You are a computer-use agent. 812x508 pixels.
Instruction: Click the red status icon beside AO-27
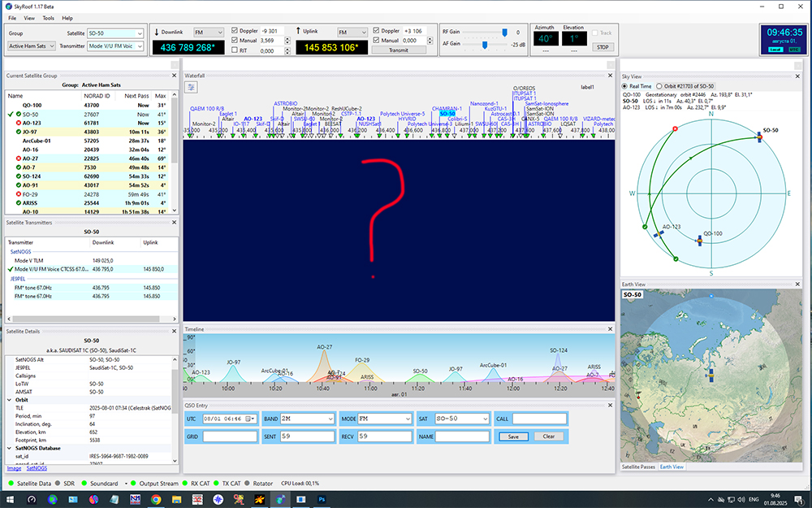click(19, 158)
